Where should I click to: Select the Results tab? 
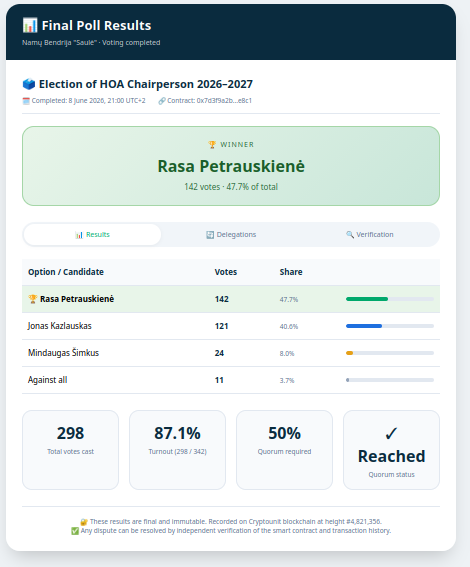pyautogui.click(x=92, y=235)
